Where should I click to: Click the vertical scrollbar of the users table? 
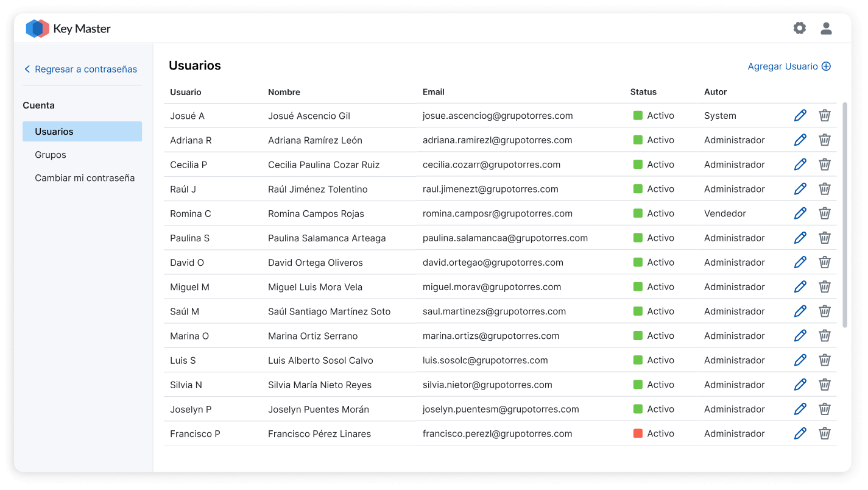(844, 215)
